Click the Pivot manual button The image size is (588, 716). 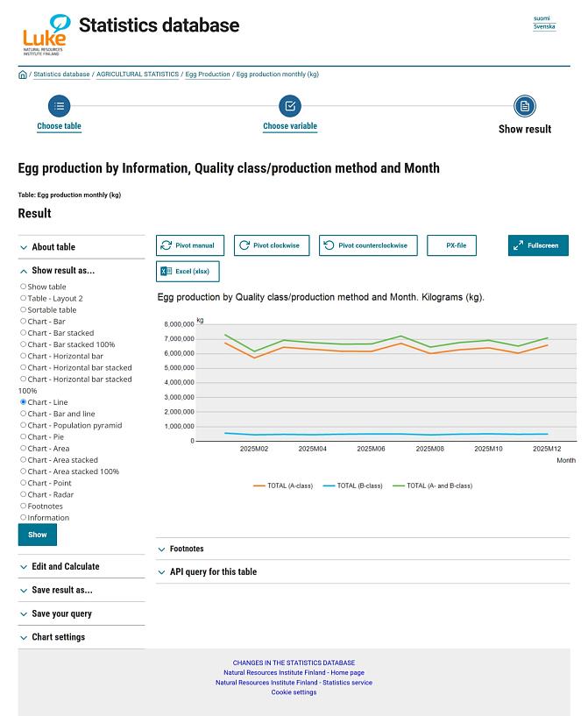click(190, 245)
